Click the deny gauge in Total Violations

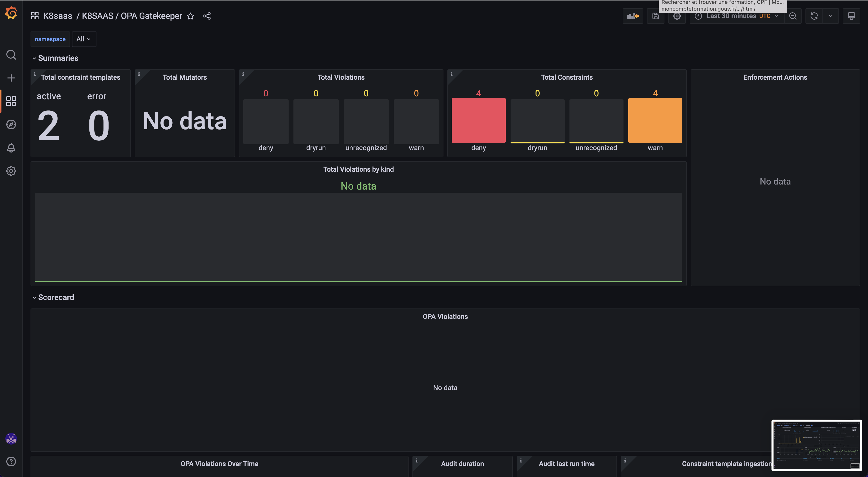click(266, 122)
